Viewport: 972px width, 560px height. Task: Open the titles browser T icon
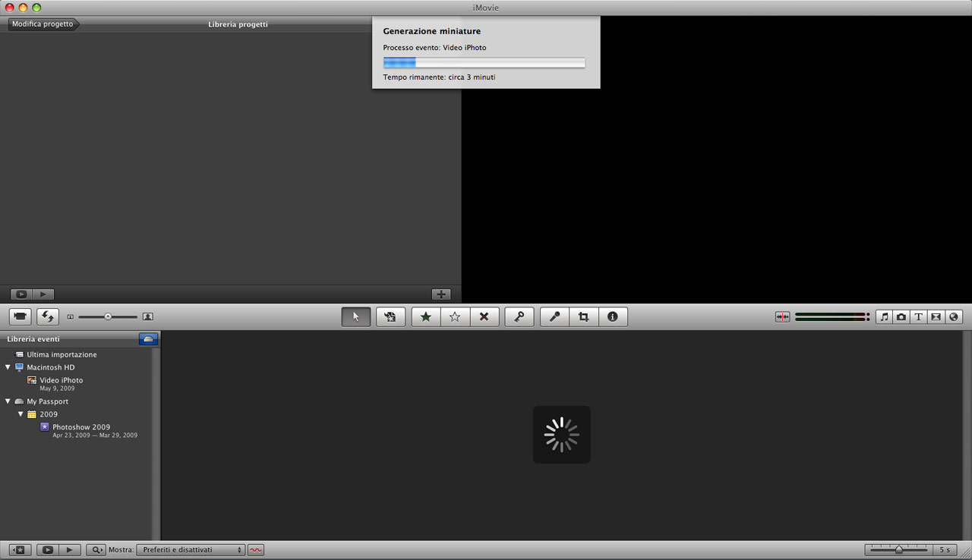[919, 316]
